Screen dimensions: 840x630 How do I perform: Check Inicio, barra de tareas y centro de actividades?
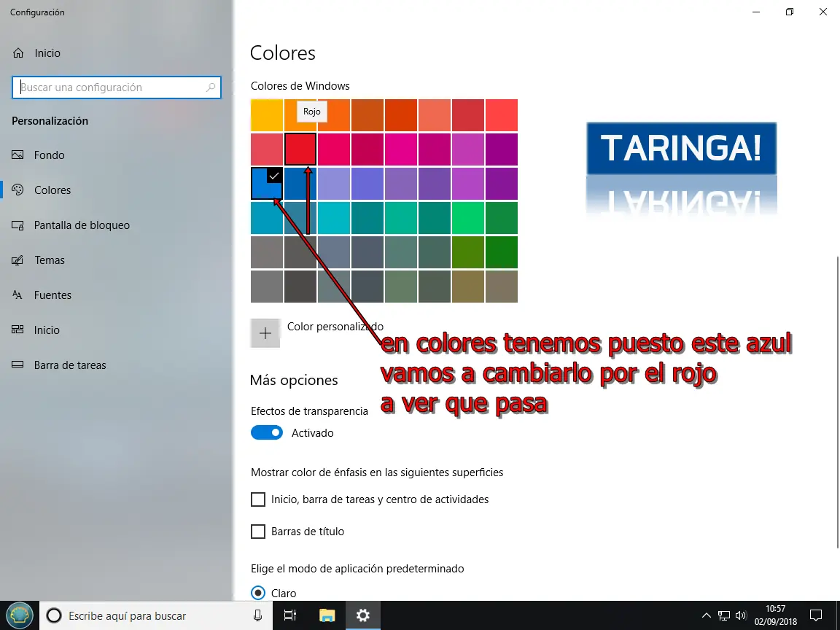pyautogui.click(x=258, y=499)
